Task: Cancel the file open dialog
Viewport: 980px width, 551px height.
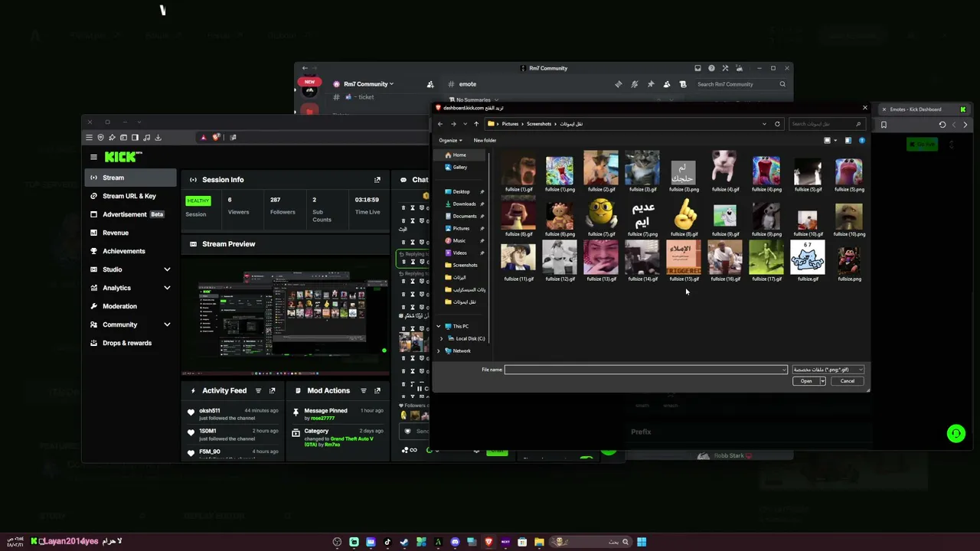Action: coord(847,381)
